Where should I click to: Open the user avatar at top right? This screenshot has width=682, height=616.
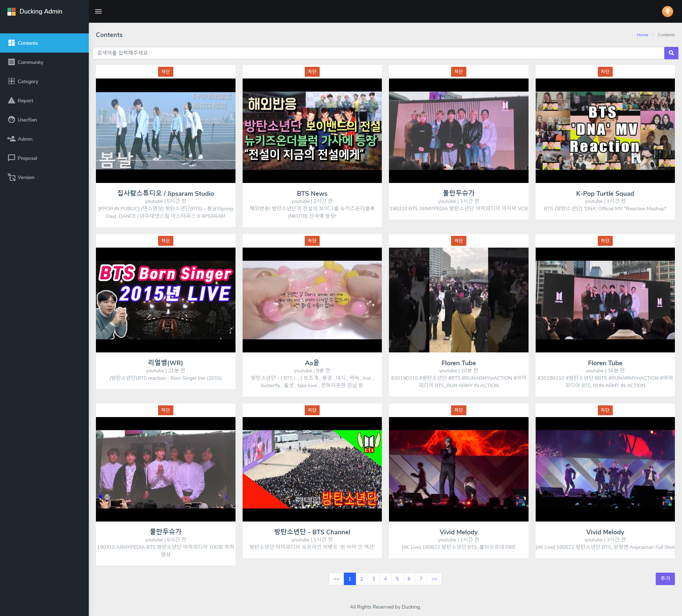click(667, 11)
